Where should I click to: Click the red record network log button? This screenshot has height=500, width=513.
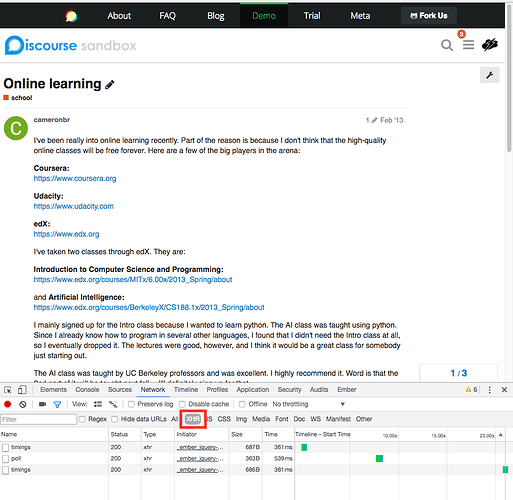[x=8, y=404]
